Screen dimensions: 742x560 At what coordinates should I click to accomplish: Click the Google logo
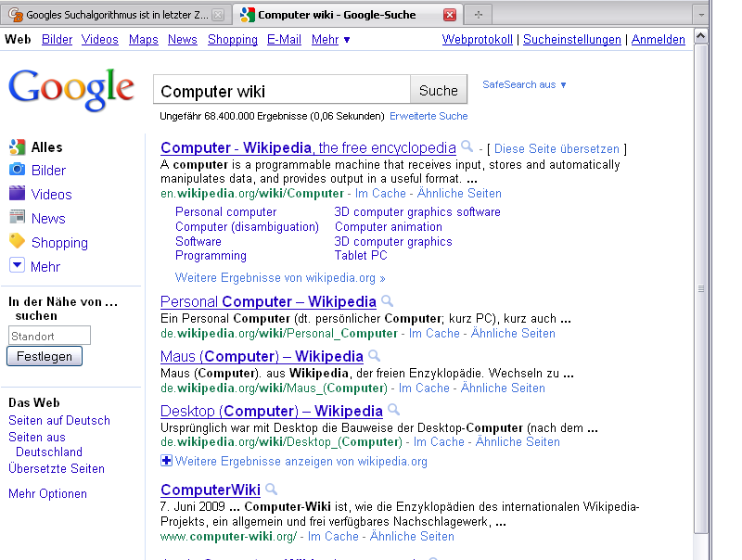tap(71, 89)
